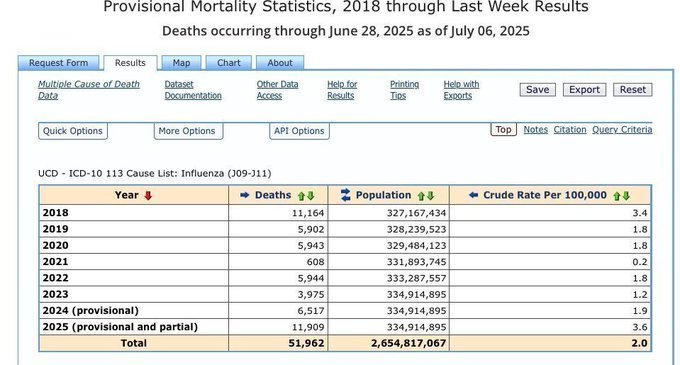The height and width of the screenshot is (365, 680).
Task: Open Multiple Cause of Death Data link
Action: 89,90
